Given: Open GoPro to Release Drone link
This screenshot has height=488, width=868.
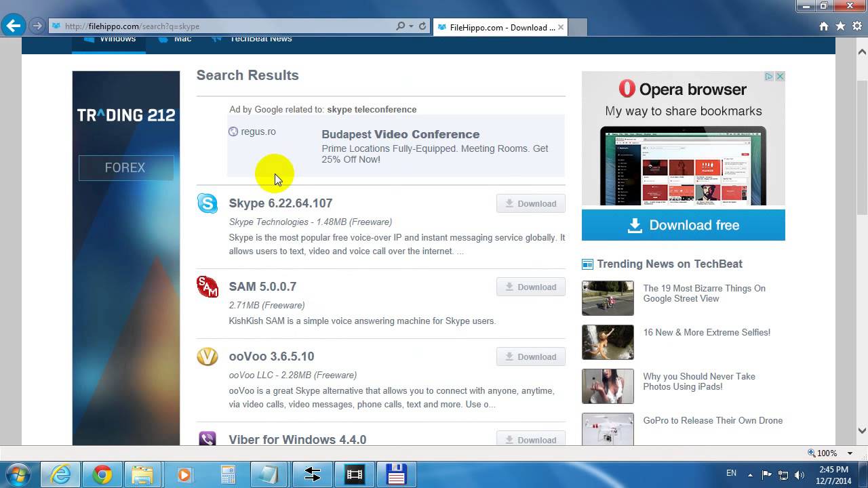Looking at the screenshot, I should click(713, 420).
